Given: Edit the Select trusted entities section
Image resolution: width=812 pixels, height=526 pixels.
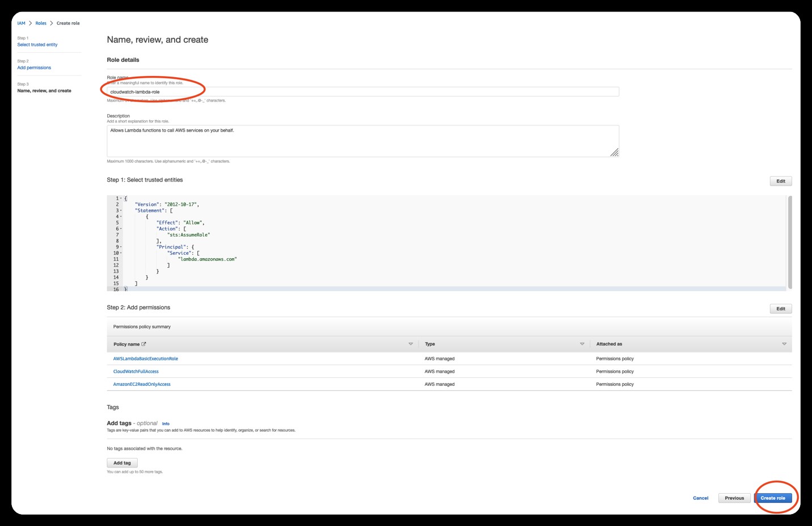Looking at the screenshot, I should (780, 180).
